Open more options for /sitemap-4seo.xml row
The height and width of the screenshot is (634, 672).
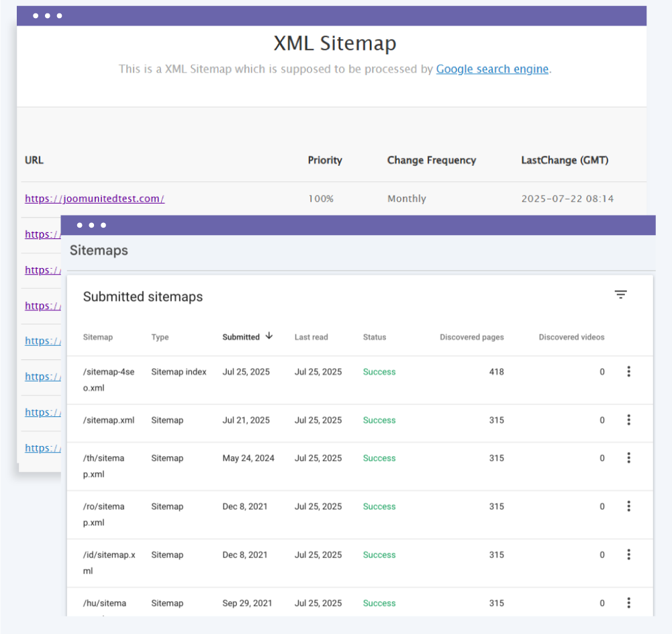click(x=628, y=371)
